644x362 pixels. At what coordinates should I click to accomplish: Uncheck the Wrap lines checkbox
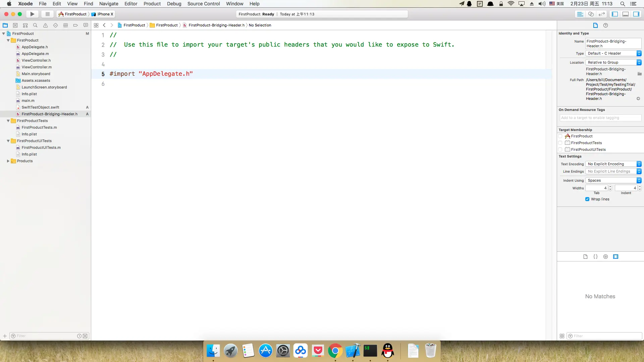point(587,199)
